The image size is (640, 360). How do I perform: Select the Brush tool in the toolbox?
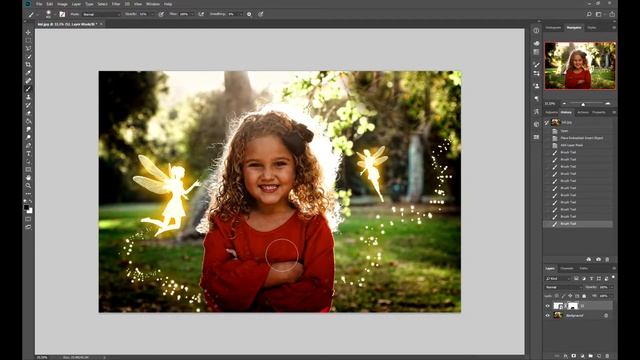click(x=28, y=89)
